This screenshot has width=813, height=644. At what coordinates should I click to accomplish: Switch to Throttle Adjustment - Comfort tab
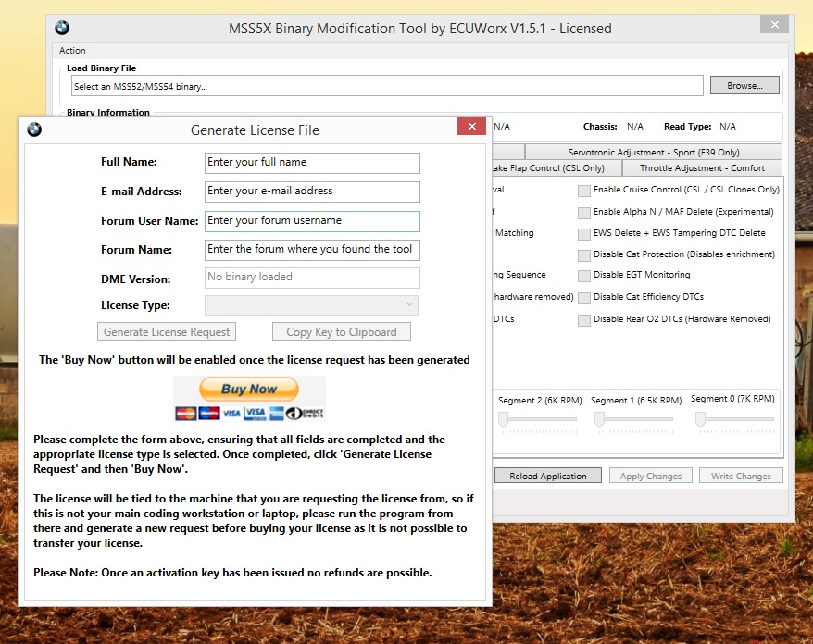[x=702, y=167]
